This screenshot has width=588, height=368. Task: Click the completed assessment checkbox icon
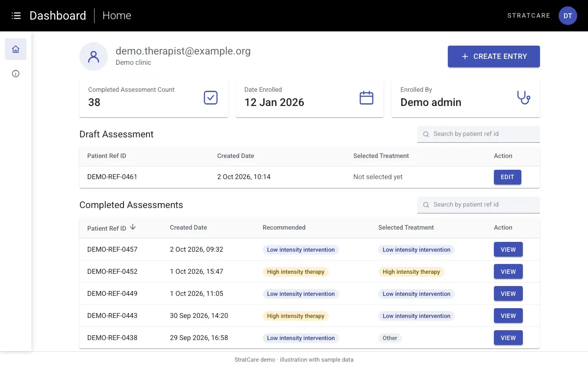(x=211, y=98)
